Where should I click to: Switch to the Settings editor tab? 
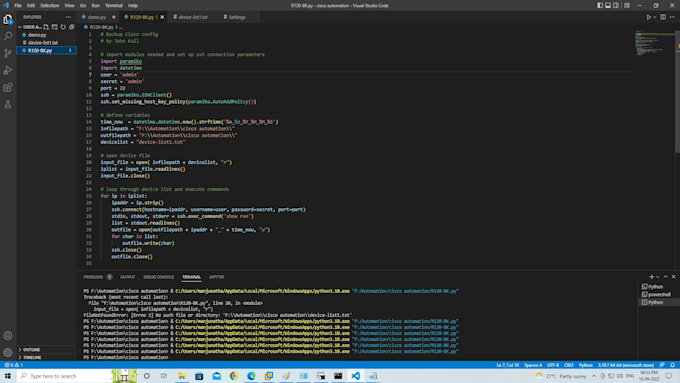237,17
